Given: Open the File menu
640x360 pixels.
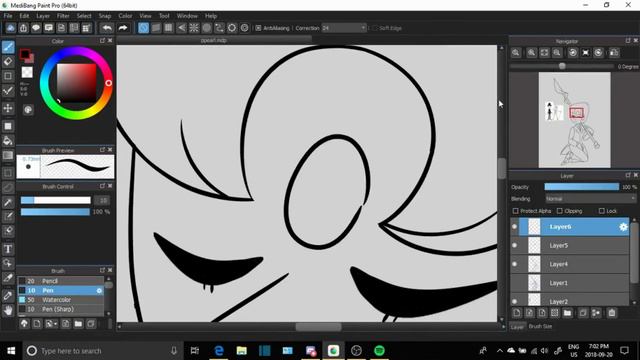Looking at the screenshot, I should click(8, 16).
